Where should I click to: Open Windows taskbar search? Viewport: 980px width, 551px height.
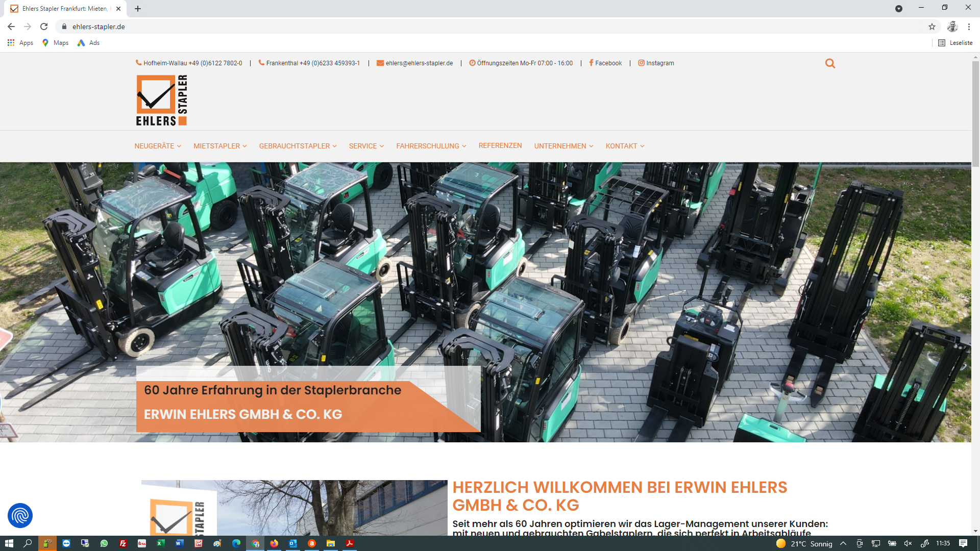pyautogui.click(x=28, y=543)
